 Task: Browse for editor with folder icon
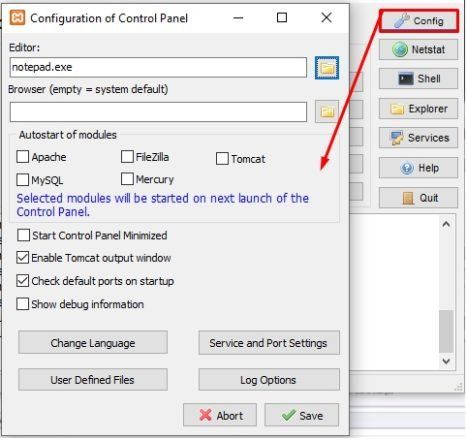click(327, 68)
